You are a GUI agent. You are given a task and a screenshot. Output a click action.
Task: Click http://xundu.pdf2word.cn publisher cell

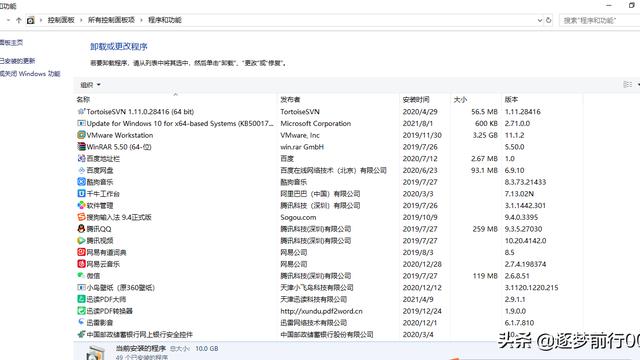(321, 311)
